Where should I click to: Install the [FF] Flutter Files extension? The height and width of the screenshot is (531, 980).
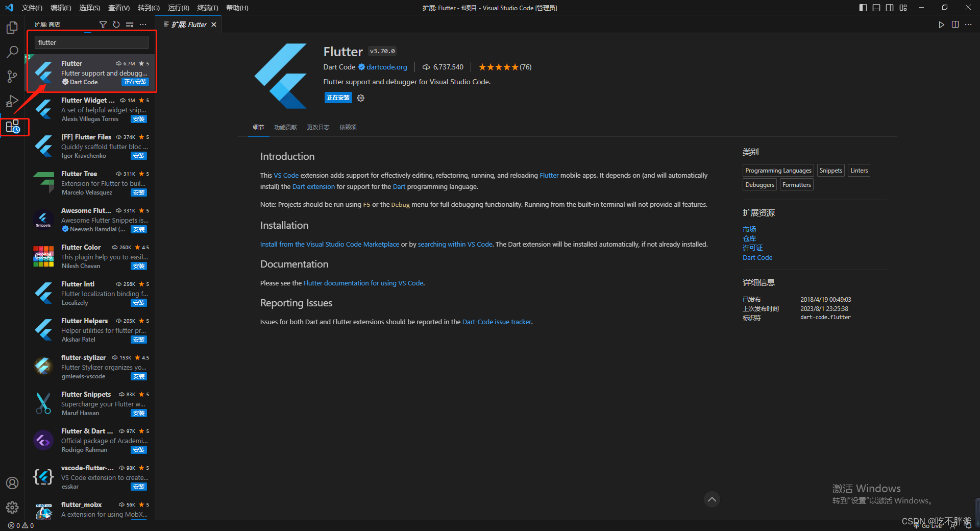pos(139,156)
